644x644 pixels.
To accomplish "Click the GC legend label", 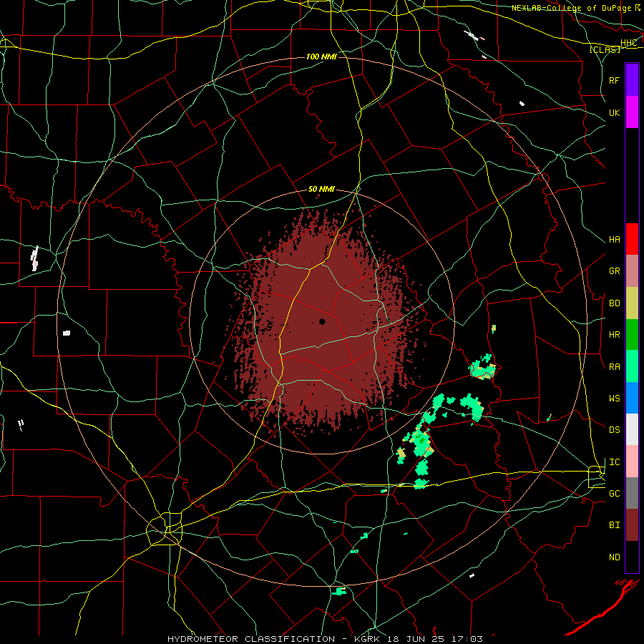I will pyautogui.click(x=614, y=494).
